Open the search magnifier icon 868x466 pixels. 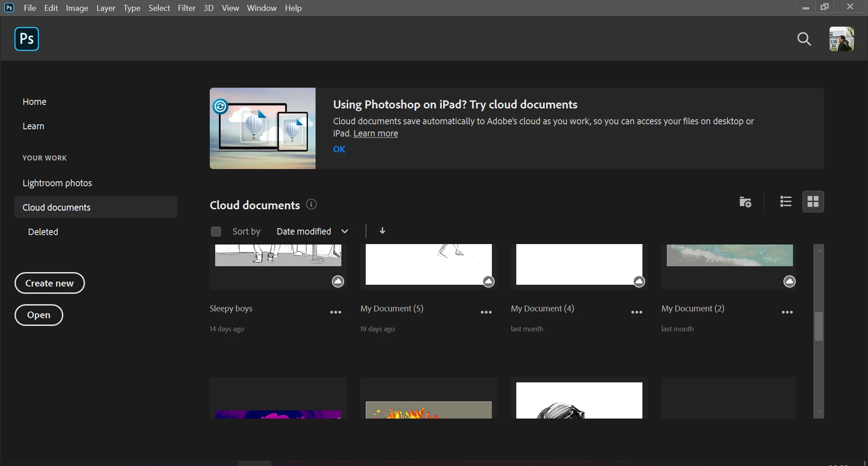(804, 39)
